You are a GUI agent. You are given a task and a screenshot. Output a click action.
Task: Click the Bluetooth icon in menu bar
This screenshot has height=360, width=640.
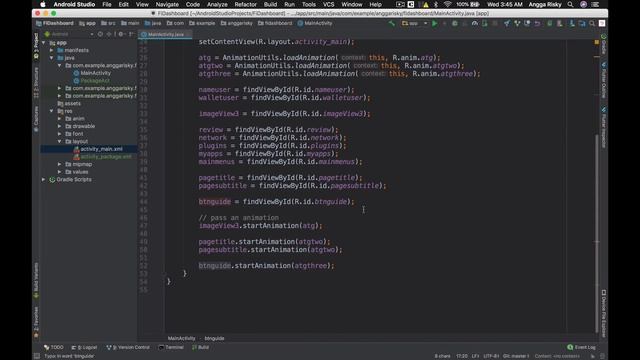[x=436, y=4]
